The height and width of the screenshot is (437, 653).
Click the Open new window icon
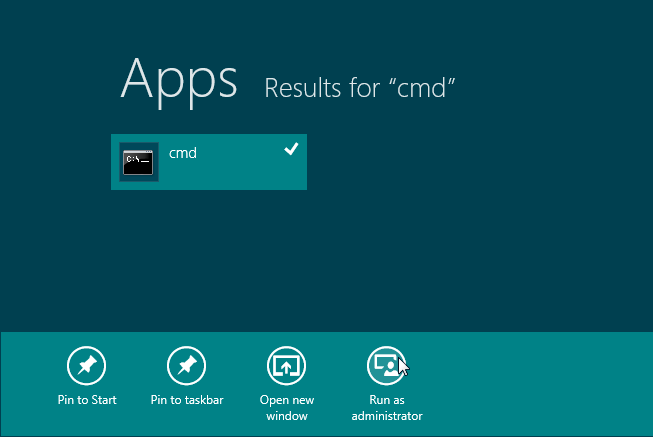287,366
